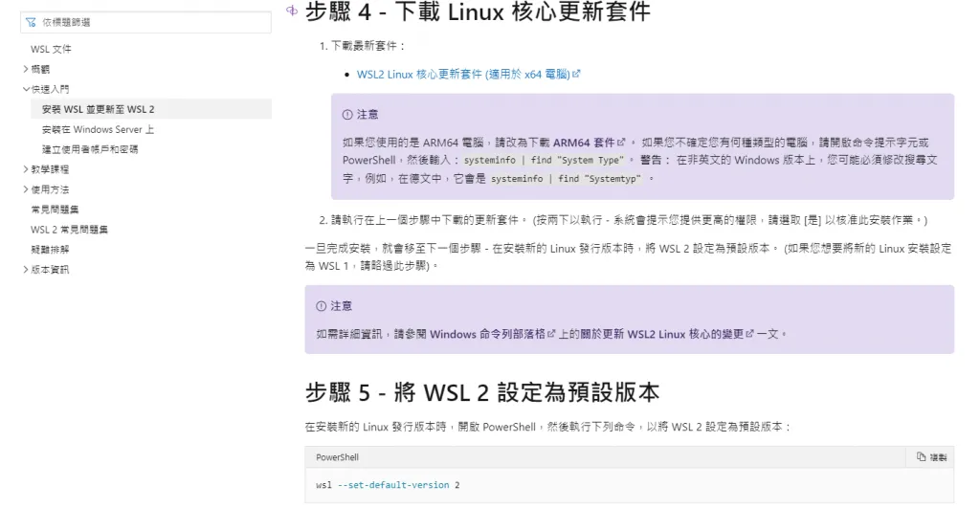Click the external link icon after WSL2 Linux 核心更新套件
The height and width of the screenshot is (531, 980).
(x=576, y=74)
